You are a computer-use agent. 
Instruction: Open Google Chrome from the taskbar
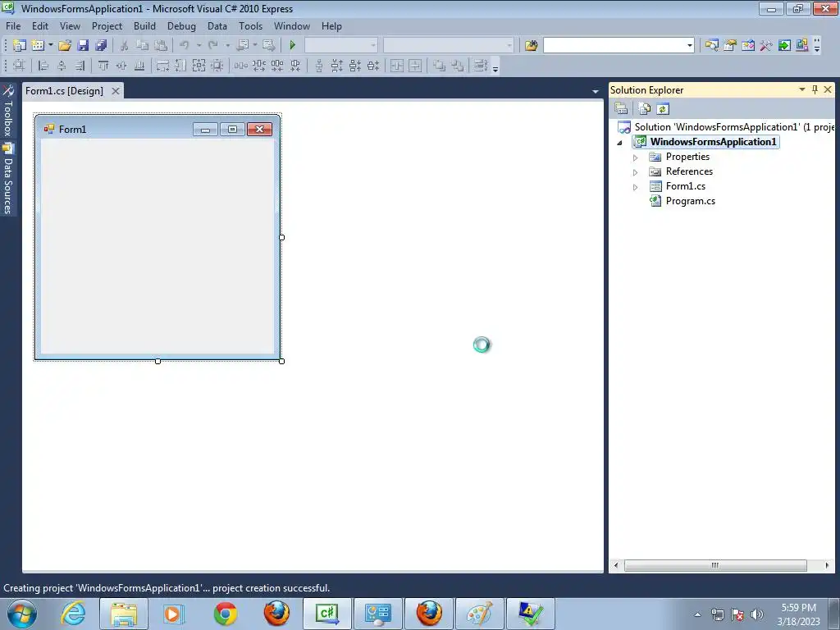(226, 614)
